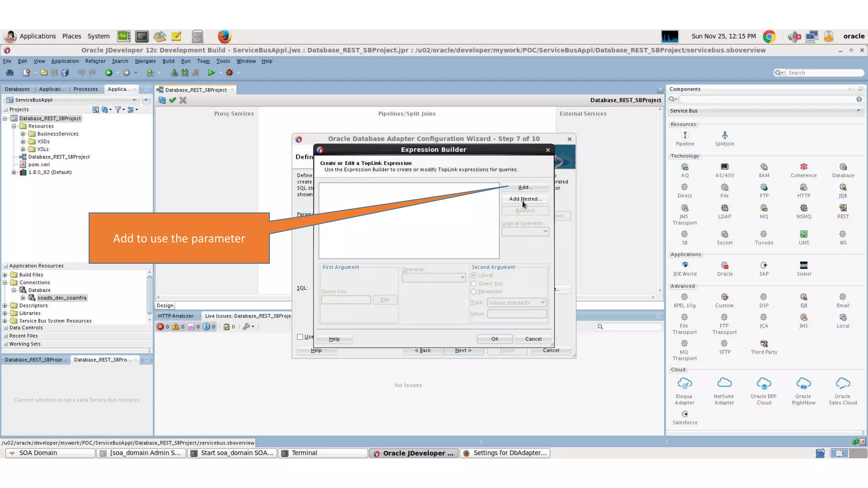Click the Add... button

(x=525, y=187)
